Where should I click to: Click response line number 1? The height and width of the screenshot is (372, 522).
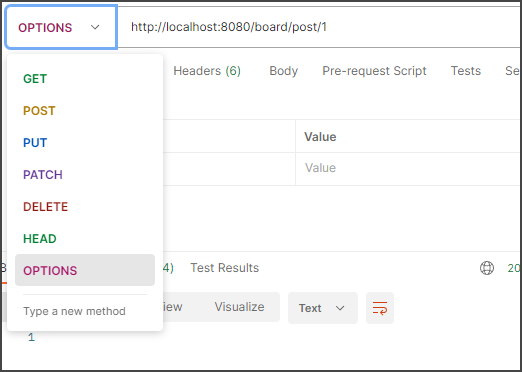[x=31, y=337]
